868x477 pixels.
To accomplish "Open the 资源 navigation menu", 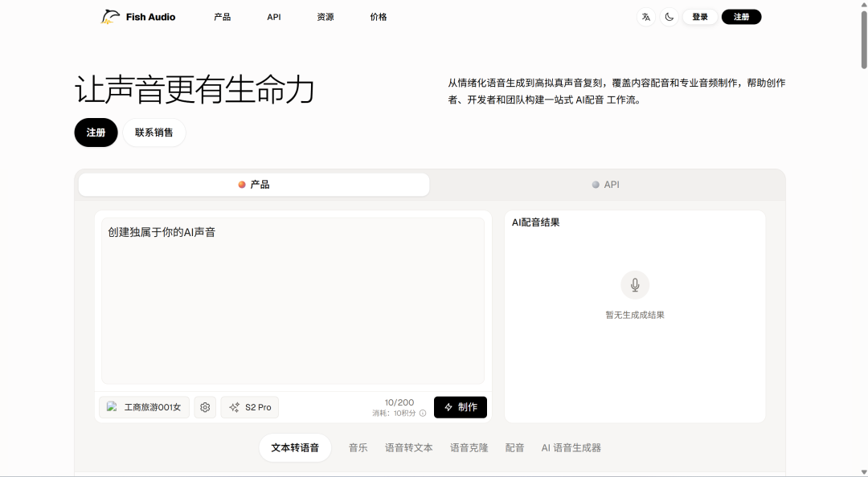I will click(325, 17).
